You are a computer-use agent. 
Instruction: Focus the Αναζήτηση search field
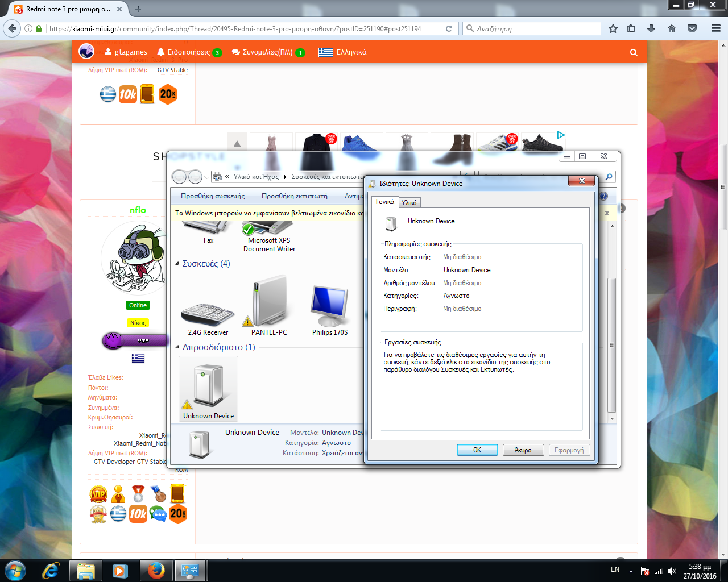tap(532, 28)
